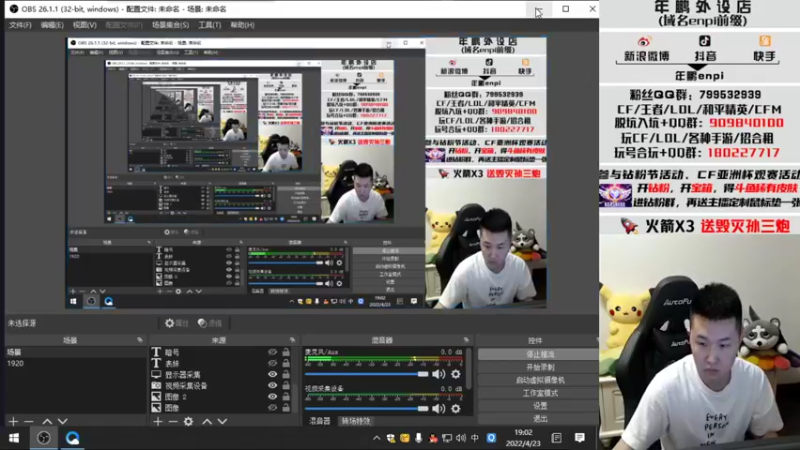The height and width of the screenshot is (450, 800).
Task: Open the notification center icon
Action: (580, 438)
